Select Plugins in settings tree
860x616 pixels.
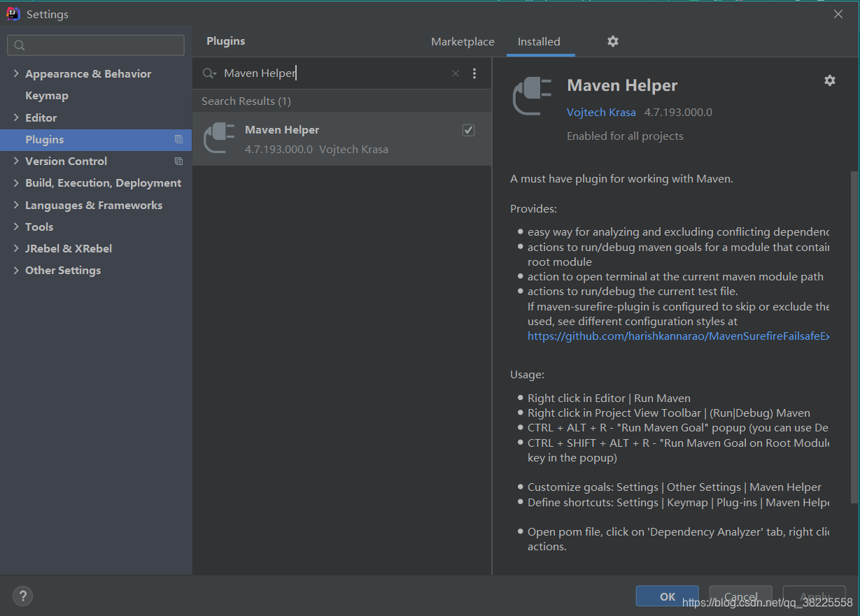click(96, 140)
